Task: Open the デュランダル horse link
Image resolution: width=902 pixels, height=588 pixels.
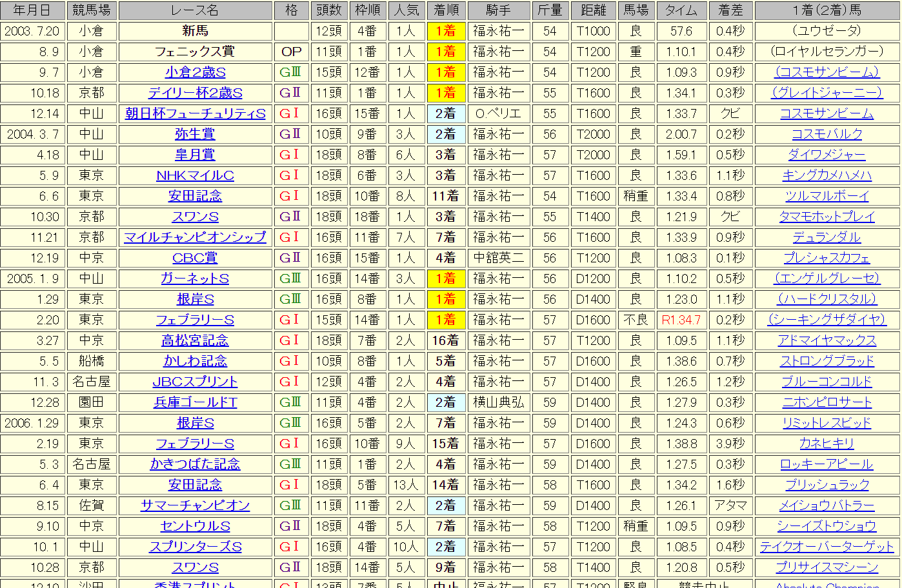Action: tap(827, 237)
